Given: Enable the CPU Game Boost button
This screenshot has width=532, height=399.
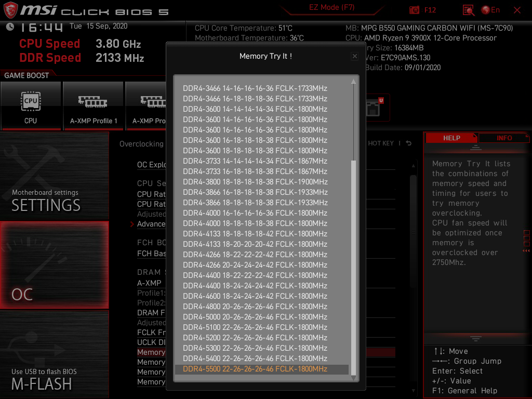Looking at the screenshot, I should pyautogui.click(x=31, y=106).
